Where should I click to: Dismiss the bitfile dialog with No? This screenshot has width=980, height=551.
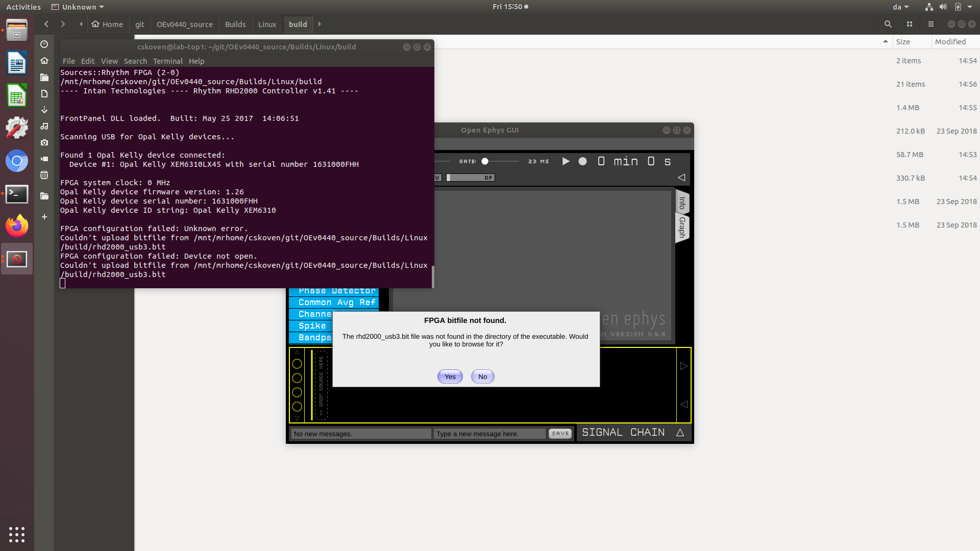click(482, 376)
